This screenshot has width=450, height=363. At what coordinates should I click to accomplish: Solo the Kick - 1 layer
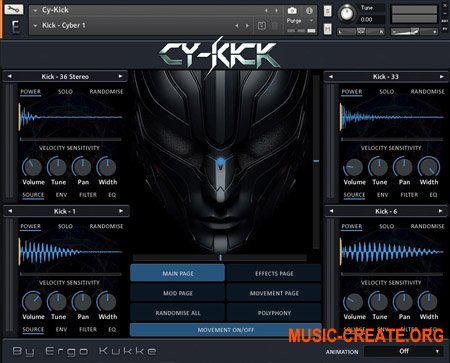[x=65, y=226]
